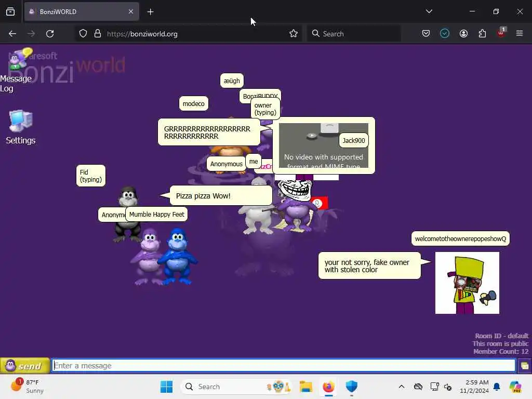Bookmark this page with the star
The height and width of the screenshot is (399, 532).
(x=294, y=34)
